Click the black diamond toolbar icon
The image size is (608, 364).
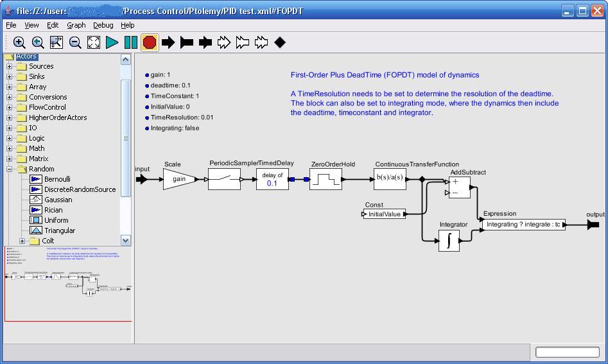[280, 42]
